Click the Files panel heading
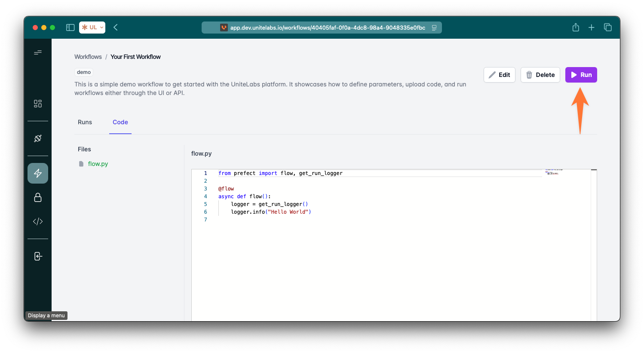 click(x=84, y=149)
